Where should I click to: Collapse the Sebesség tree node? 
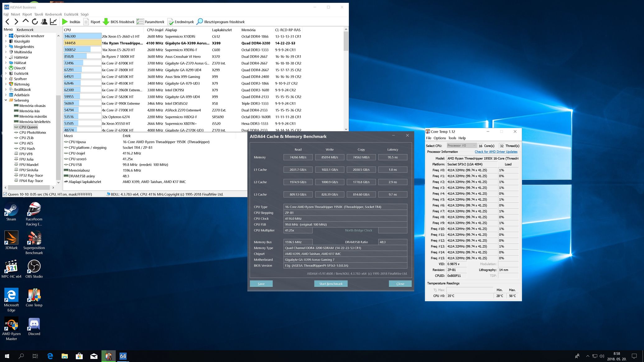pos(6,100)
